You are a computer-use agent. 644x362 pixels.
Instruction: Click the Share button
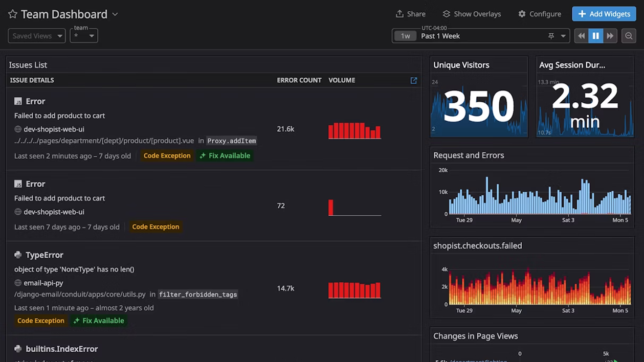410,14
